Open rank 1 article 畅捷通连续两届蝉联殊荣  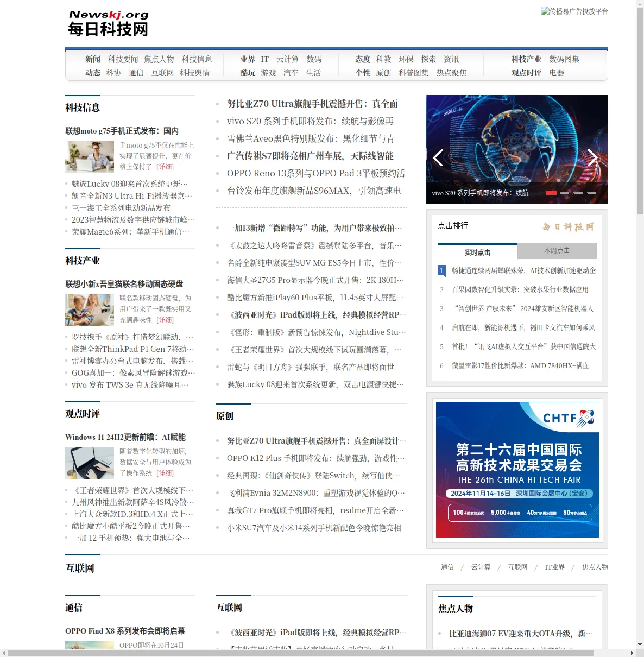tap(523, 270)
